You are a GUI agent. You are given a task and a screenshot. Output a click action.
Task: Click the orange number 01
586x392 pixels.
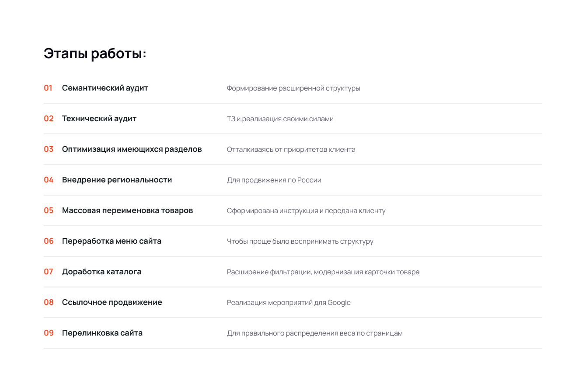pyautogui.click(x=48, y=88)
